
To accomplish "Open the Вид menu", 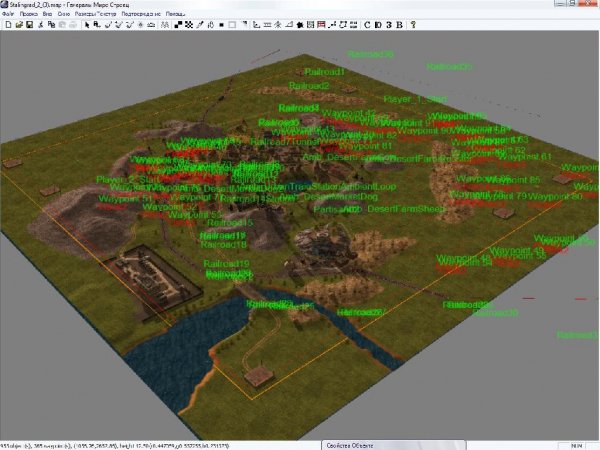I will pos(47,14).
